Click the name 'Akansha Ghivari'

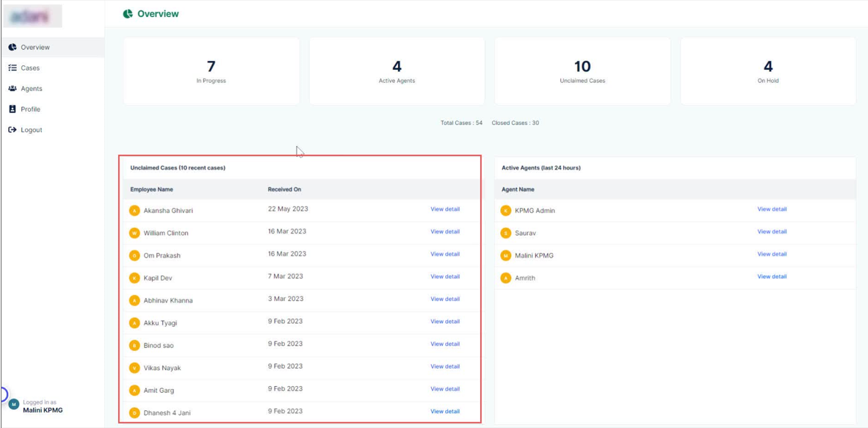pos(168,211)
